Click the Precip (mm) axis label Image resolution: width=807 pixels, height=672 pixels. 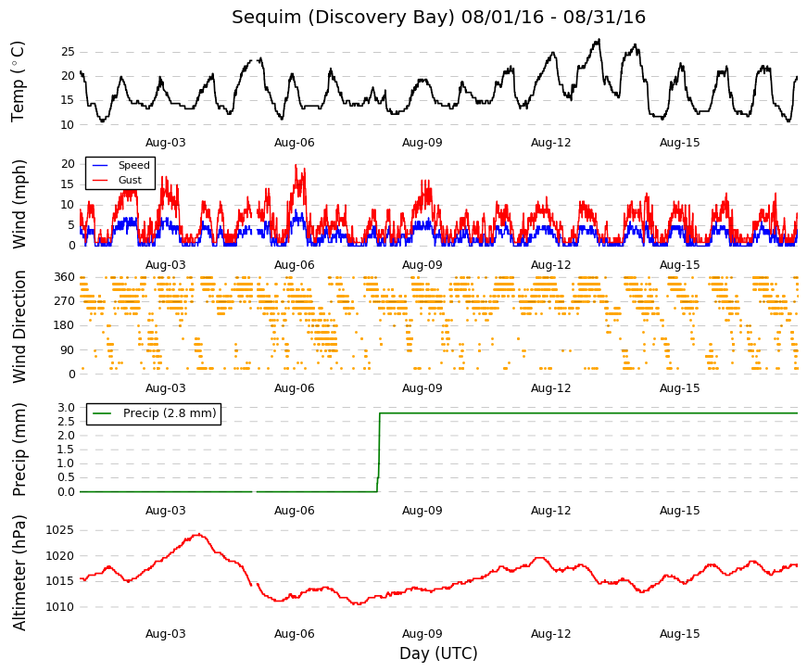(19, 450)
